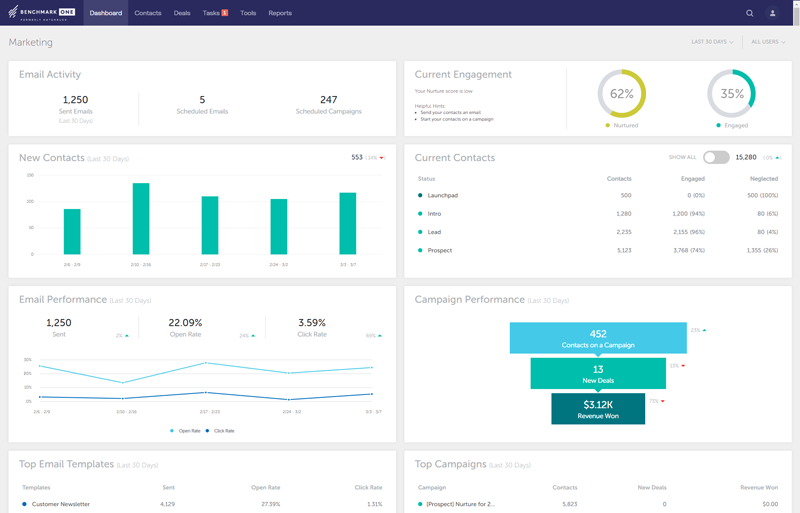Switch to the Contacts tab
The width and height of the screenshot is (800, 513).
click(x=148, y=13)
